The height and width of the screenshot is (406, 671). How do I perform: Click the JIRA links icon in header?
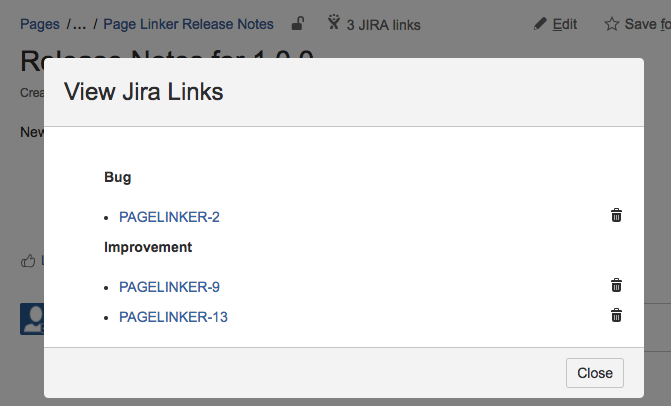[x=333, y=23]
